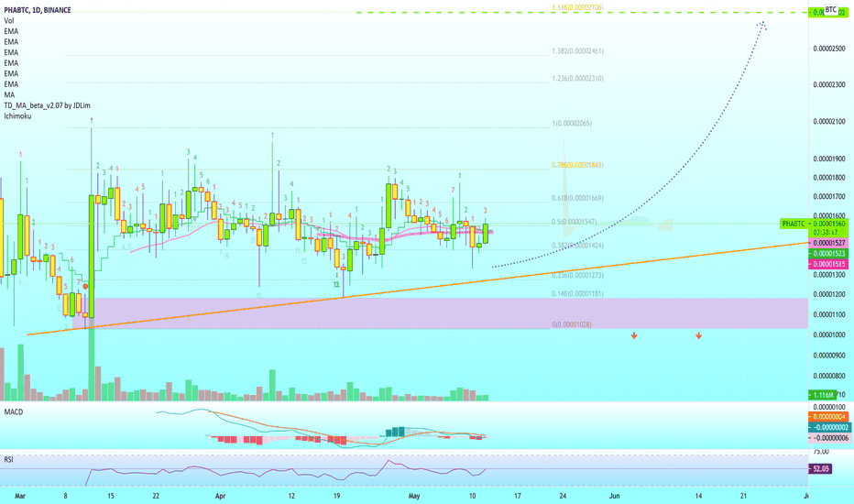Viewport: 854px width, 504px height.
Task: Select the 1(0.00002065) Fibonacci level label
Action: [572, 123]
